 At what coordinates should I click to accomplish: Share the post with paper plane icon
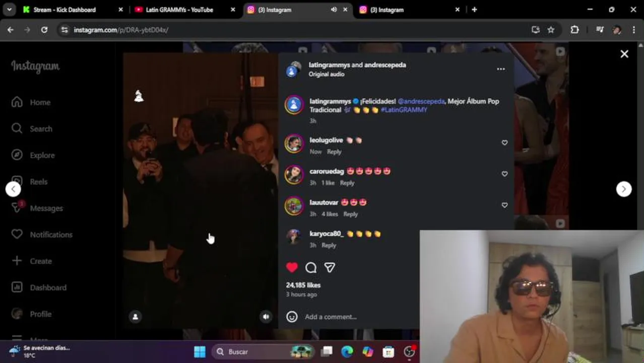(x=330, y=267)
